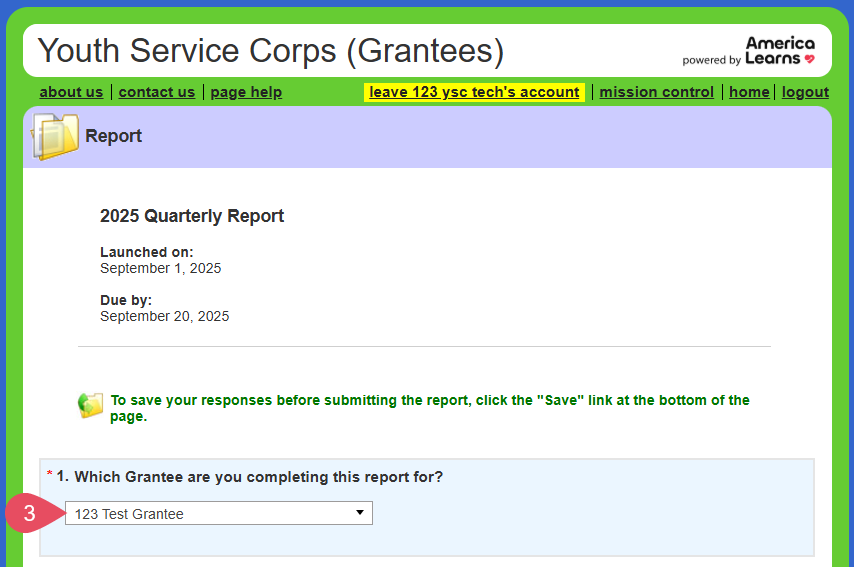Click the '2025 Quarterly Report' heading

coord(192,216)
